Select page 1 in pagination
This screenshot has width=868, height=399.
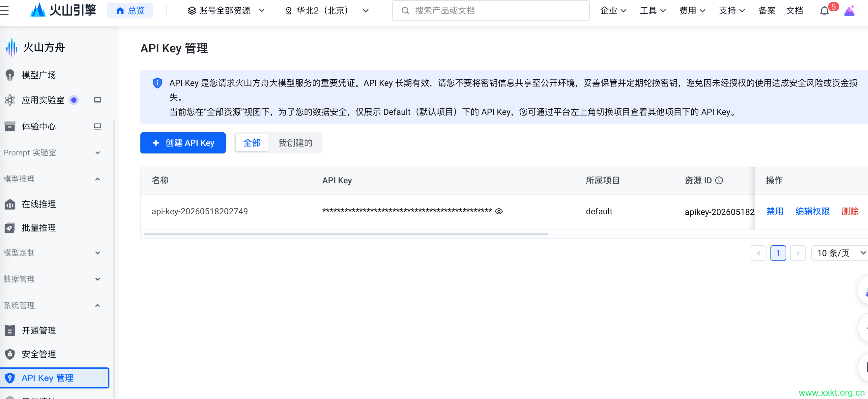[x=778, y=253]
